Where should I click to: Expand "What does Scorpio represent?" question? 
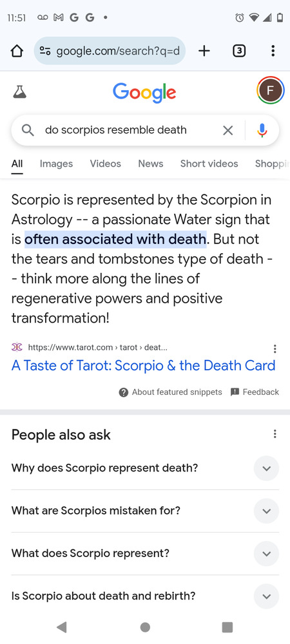(145, 553)
